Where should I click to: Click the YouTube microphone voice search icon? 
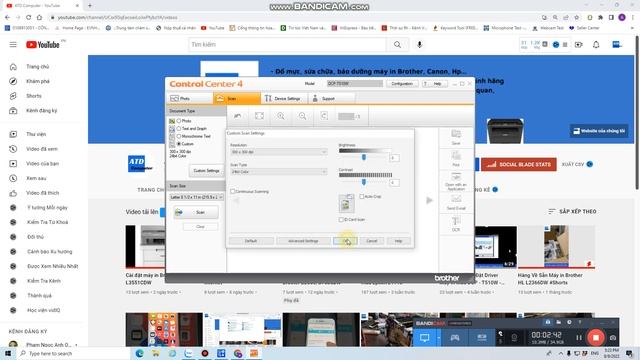tap(419, 44)
